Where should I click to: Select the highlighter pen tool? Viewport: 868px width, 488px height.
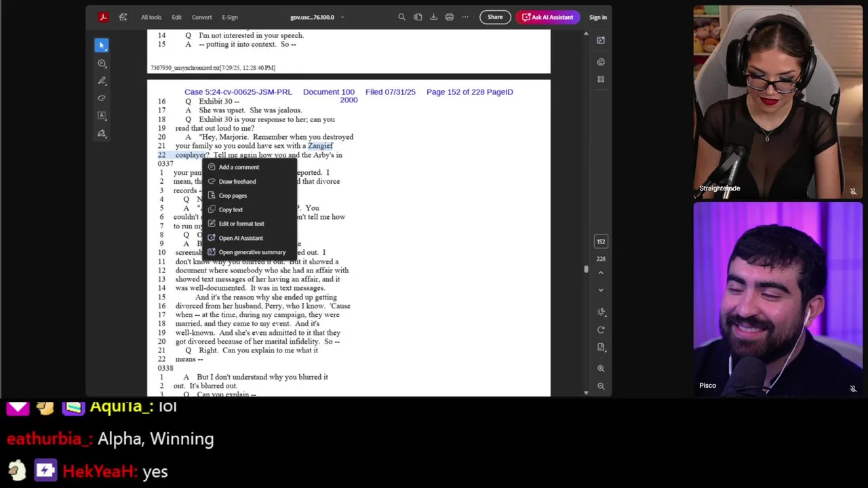pos(102,81)
